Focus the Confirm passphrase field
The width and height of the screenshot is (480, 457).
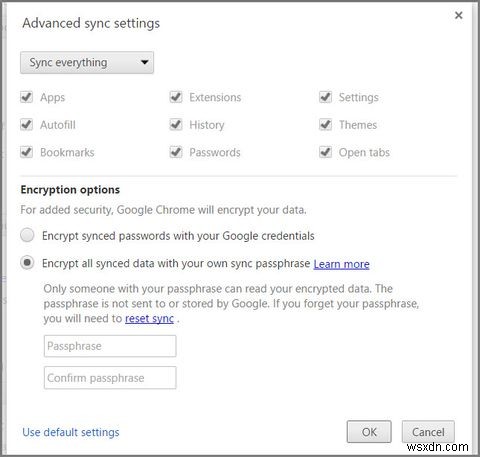point(110,378)
